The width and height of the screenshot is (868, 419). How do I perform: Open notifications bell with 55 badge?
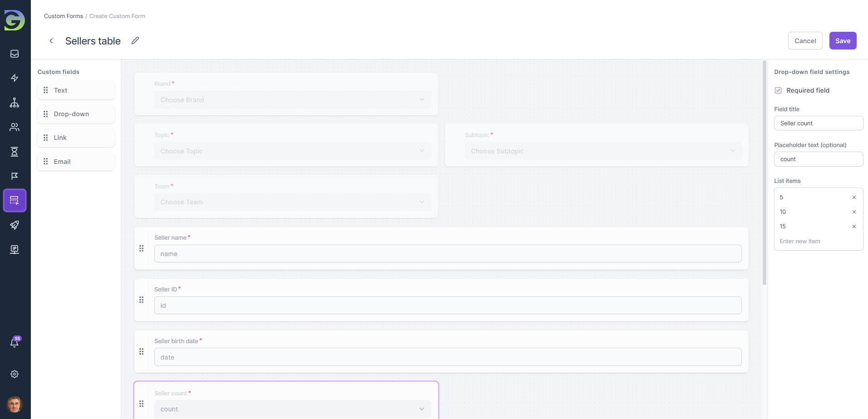click(x=15, y=343)
